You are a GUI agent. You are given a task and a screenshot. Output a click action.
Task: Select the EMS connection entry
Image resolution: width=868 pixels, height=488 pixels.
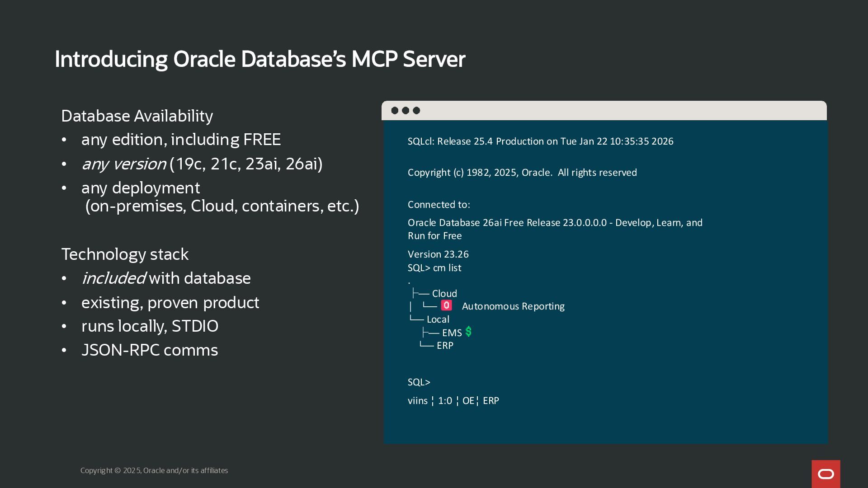pos(452,333)
